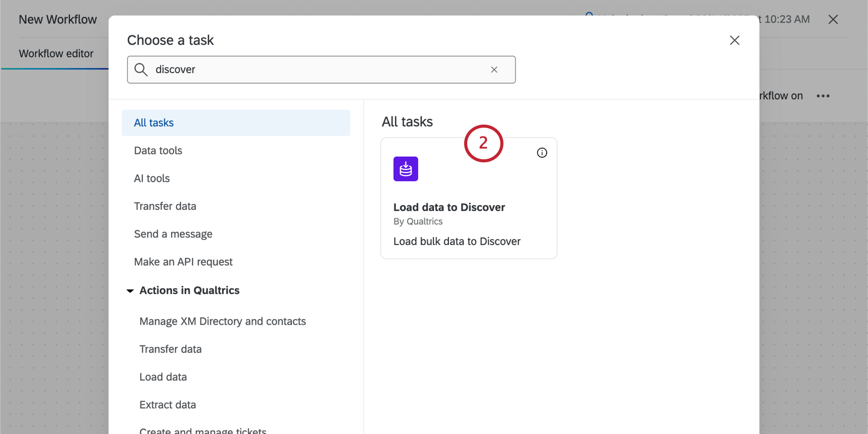Screen dimensions: 868x434
Task: Collapse the Actions in Qualtrics section
Action: pos(130,291)
